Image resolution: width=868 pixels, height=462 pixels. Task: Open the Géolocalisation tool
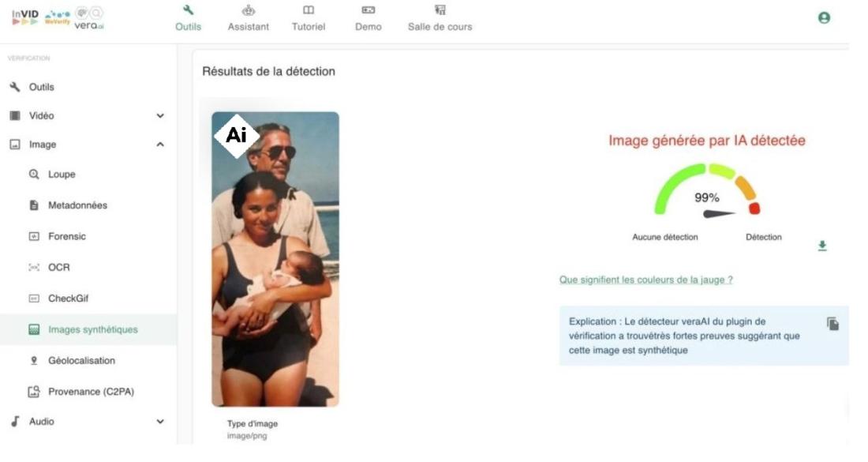(81, 361)
